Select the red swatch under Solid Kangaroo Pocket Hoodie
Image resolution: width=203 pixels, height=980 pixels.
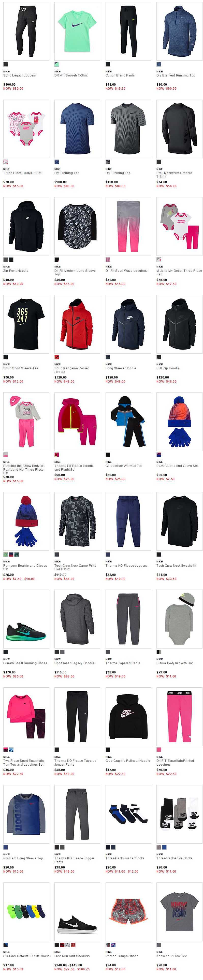pyautogui.click(x=57, y=357)
